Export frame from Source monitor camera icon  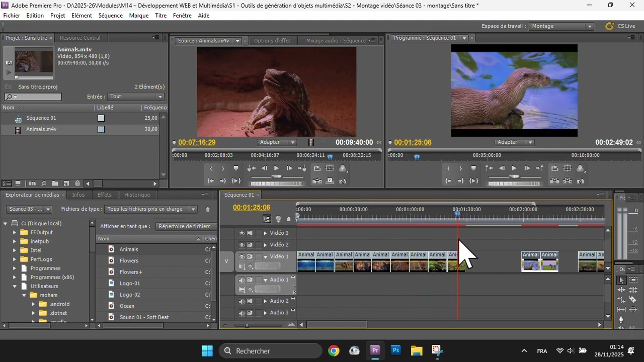pos(343,181)
